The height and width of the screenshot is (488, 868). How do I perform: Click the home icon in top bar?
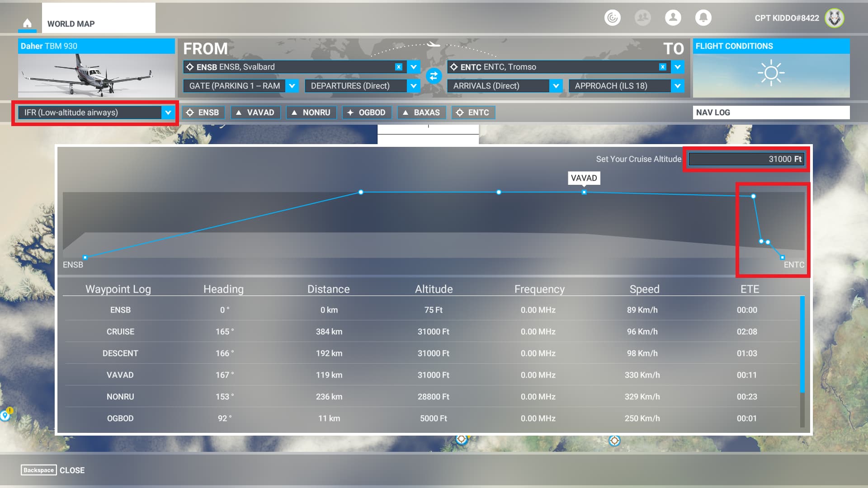[x=27, y=23]
